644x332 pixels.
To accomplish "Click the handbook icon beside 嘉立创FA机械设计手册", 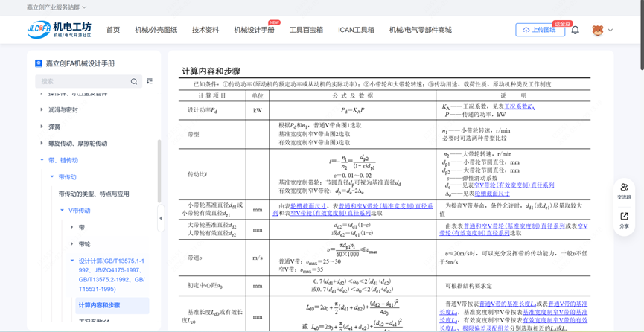I will (x=39, y=63).
